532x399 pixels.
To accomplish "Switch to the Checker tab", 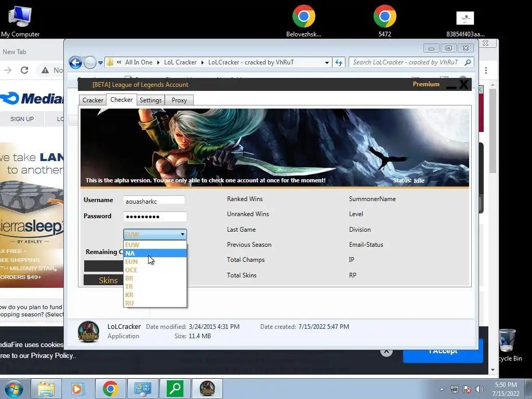I will tap(122, 100).
